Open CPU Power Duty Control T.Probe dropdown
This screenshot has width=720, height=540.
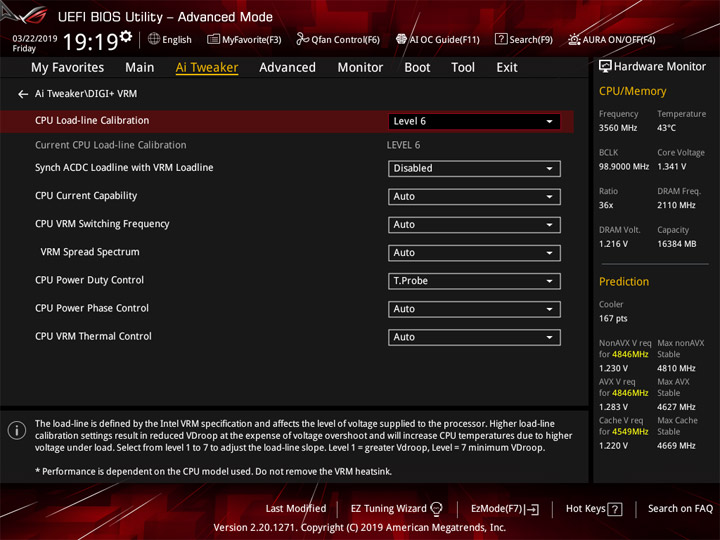pos(474,281)
